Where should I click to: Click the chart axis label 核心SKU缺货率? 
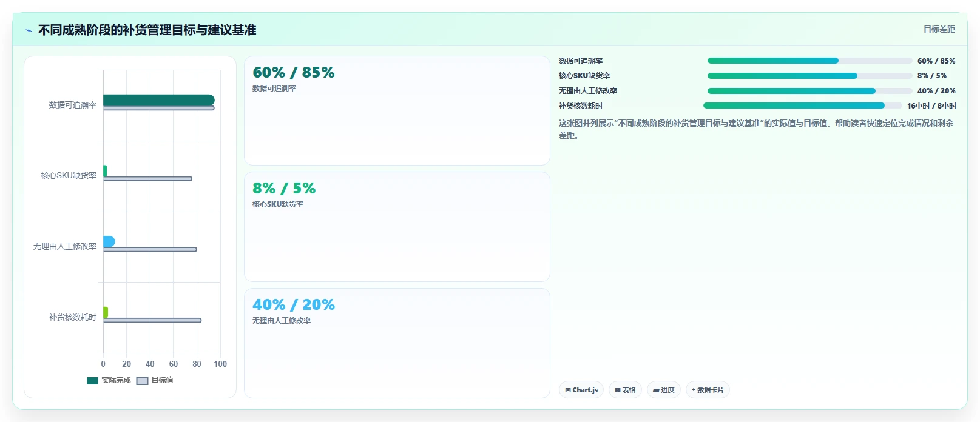[x=69, y=175]
